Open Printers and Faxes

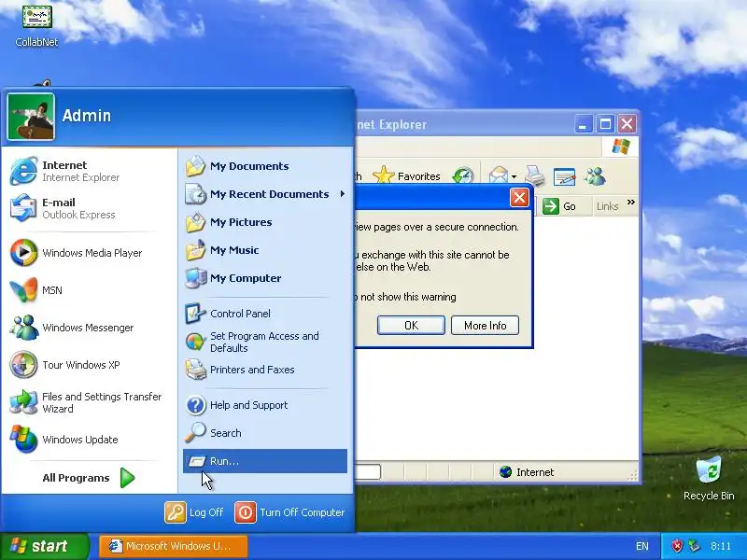pos(265,370)
